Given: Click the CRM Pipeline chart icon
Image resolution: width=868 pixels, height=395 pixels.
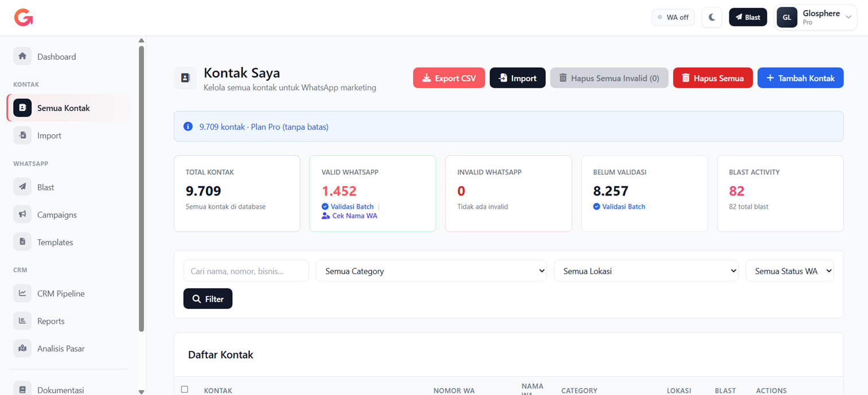Looking at the screenshot, I should coord(22,293).
